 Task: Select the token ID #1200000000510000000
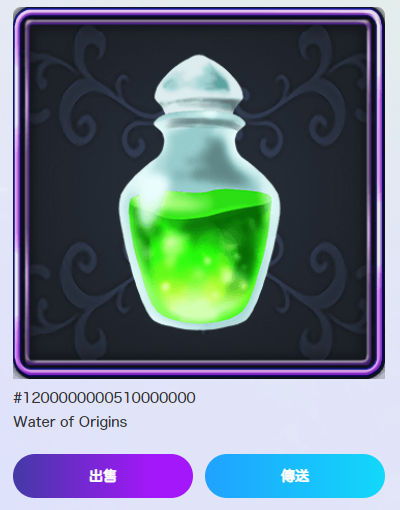(104, 398)
